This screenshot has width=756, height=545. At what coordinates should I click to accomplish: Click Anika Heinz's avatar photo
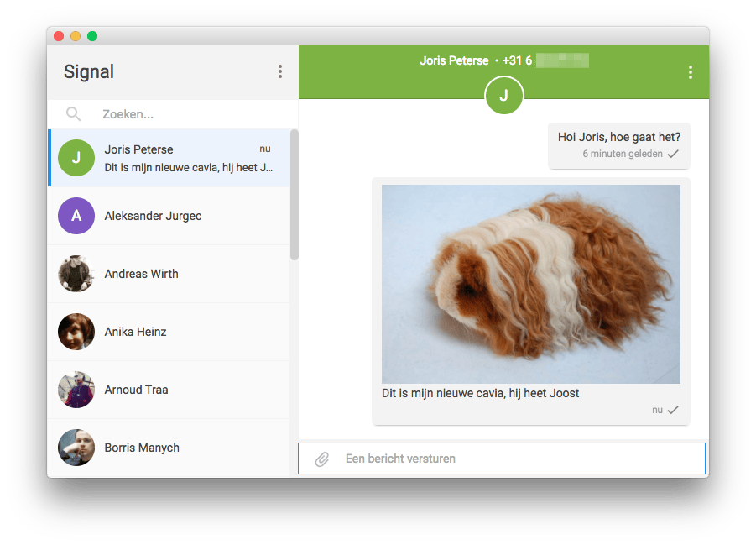pos(76,332)
